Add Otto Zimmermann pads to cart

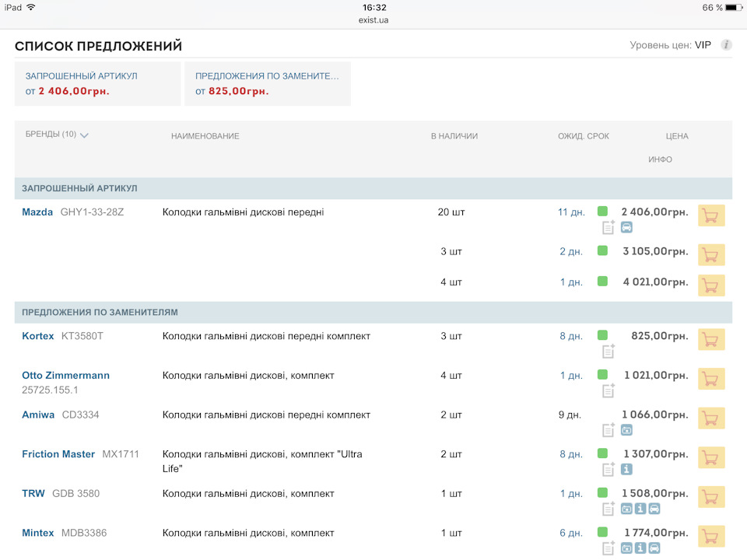tap(710, 379)
